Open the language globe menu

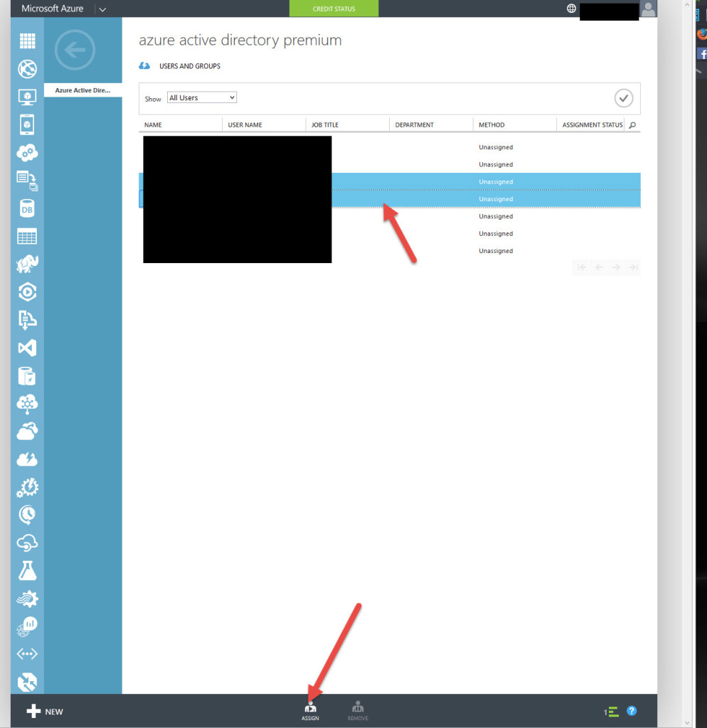pyautogui.click(x=571, y=9)
